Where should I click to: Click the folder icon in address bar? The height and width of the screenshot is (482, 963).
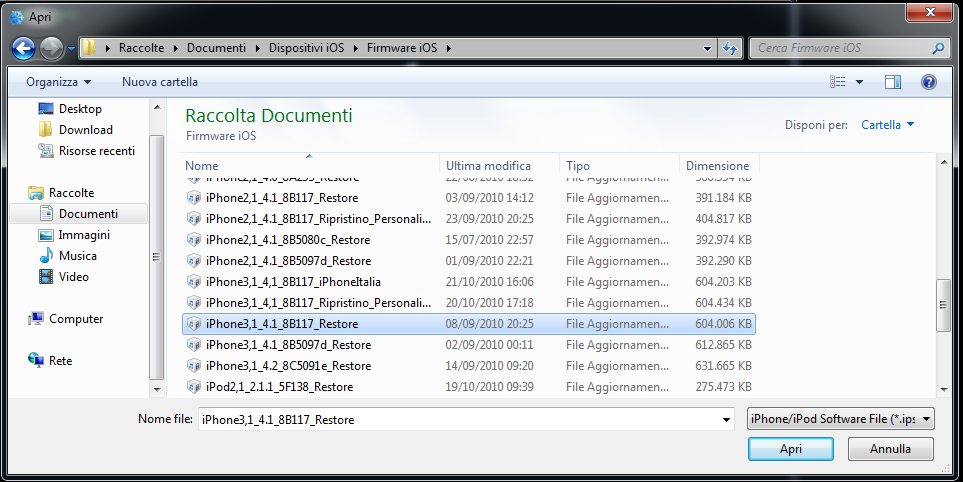pos(89,48)
